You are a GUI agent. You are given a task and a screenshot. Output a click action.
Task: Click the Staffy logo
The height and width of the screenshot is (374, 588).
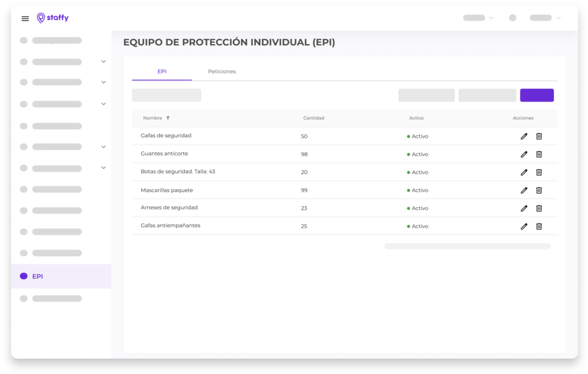point(53,18)
